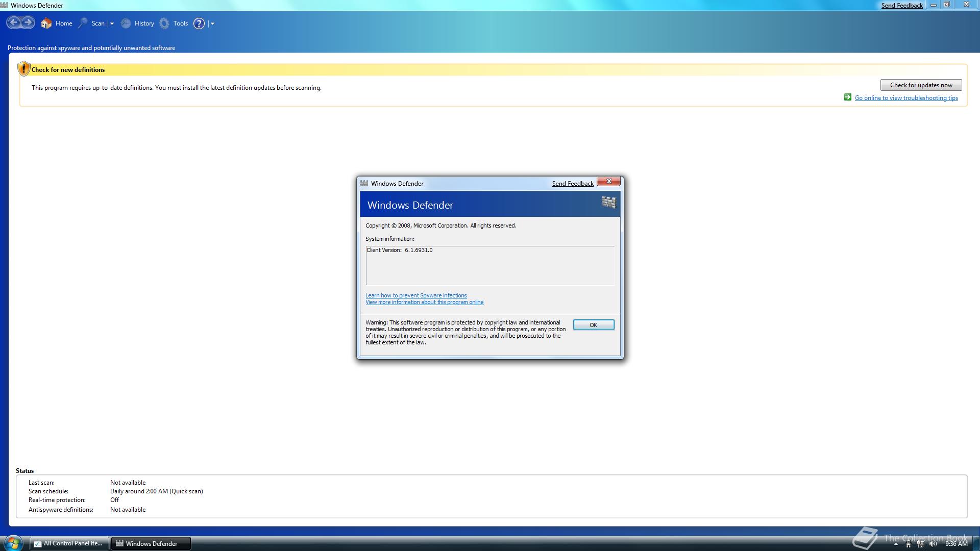
Task: Open the network tray icon
Action: click(921, 544)
